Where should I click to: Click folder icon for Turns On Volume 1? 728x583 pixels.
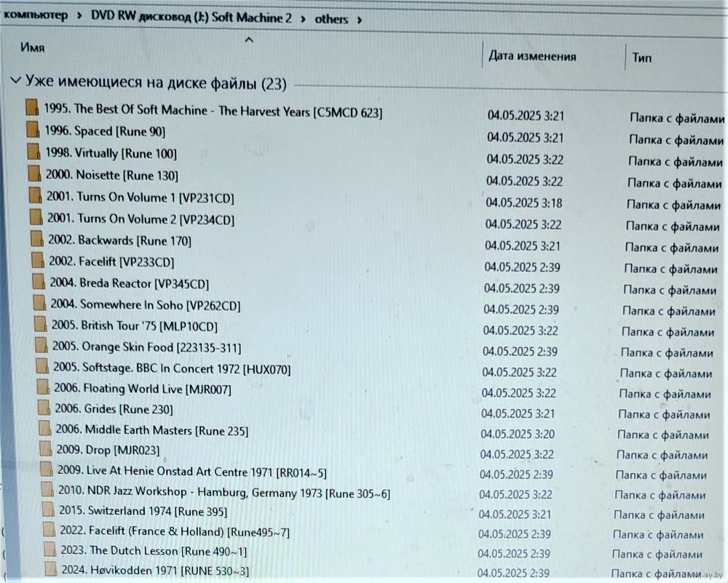[35, 195]
